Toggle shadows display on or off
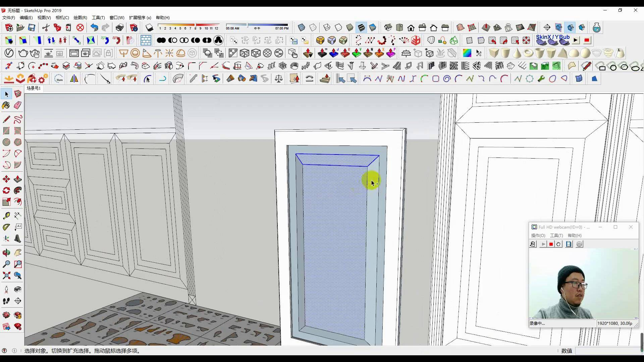The width and height of the screenshot is (644, 362). tap(149, 27)
